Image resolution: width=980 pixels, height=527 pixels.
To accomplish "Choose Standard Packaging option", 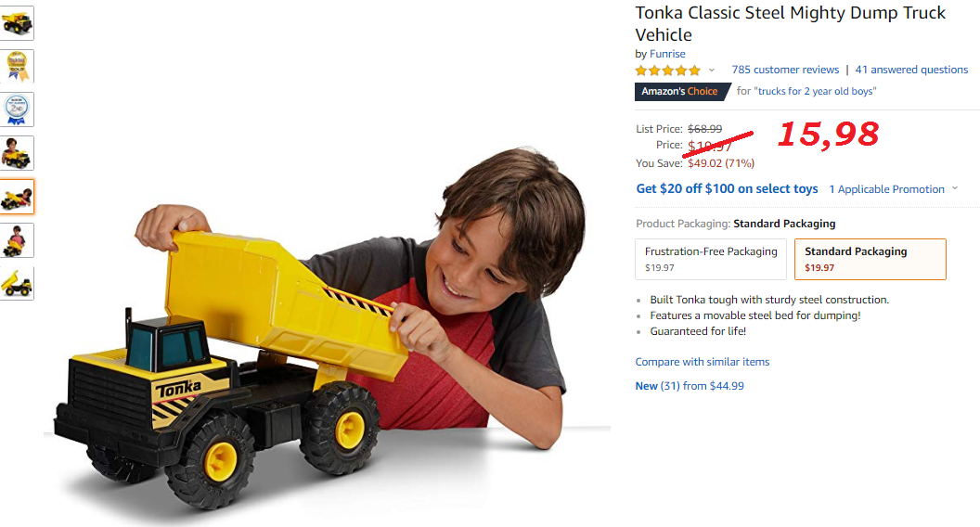I will [870, 259].
